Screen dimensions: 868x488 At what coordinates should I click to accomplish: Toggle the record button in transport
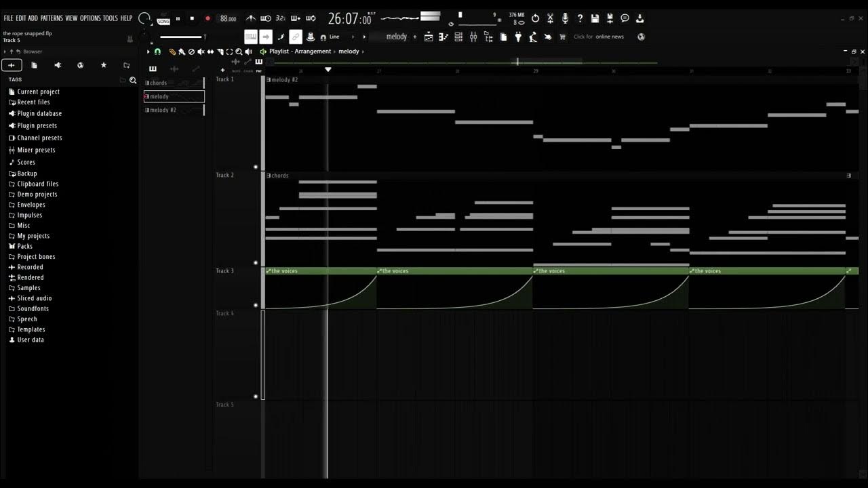pyautogui.click(x=208, y=18)
